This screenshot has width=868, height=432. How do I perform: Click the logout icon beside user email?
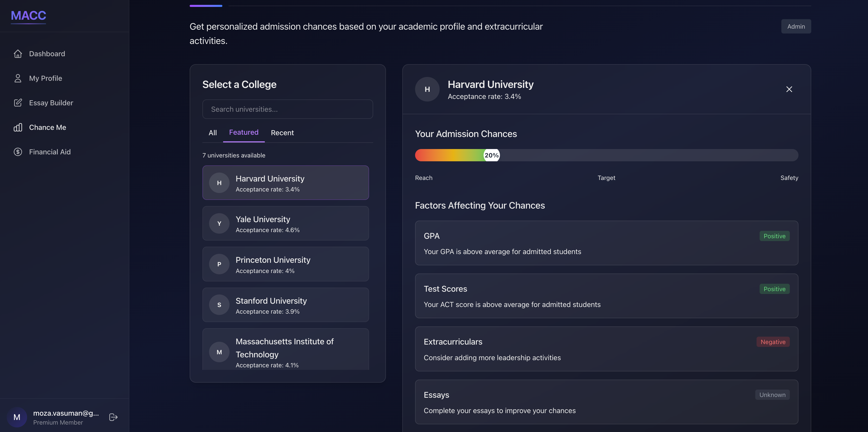[x=113, y=417]
